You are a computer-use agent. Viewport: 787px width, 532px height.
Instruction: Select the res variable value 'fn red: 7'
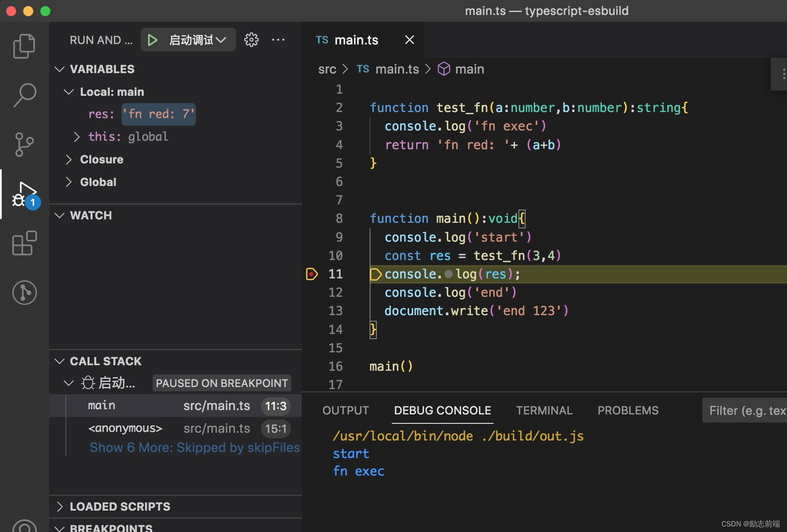159,114
